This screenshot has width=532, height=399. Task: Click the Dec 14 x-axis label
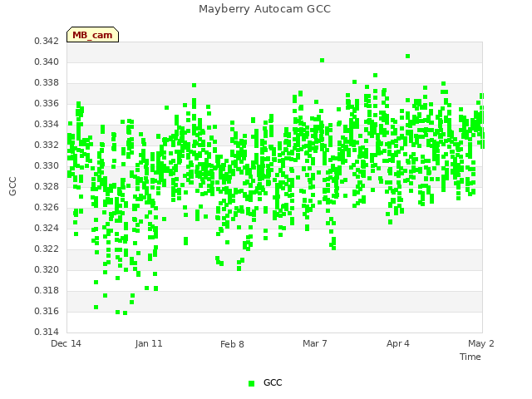66,343
